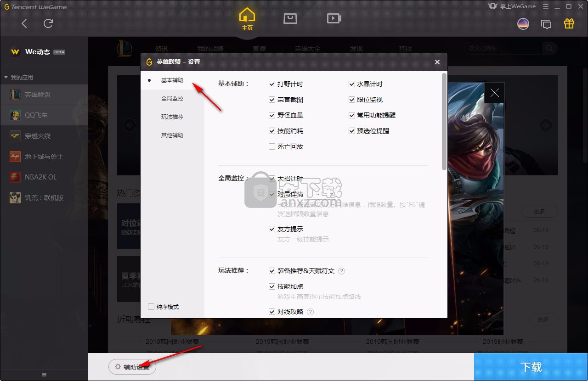Open the video live icon in top bar
Screen dimensions: 588x381
[334, 18]
